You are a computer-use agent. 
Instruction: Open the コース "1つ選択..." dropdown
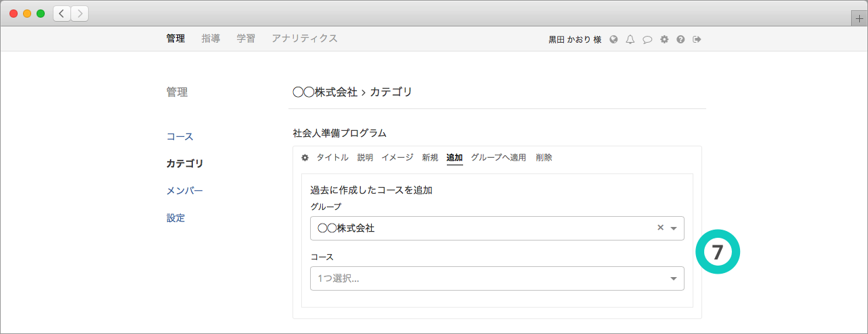tap(496, 278)
